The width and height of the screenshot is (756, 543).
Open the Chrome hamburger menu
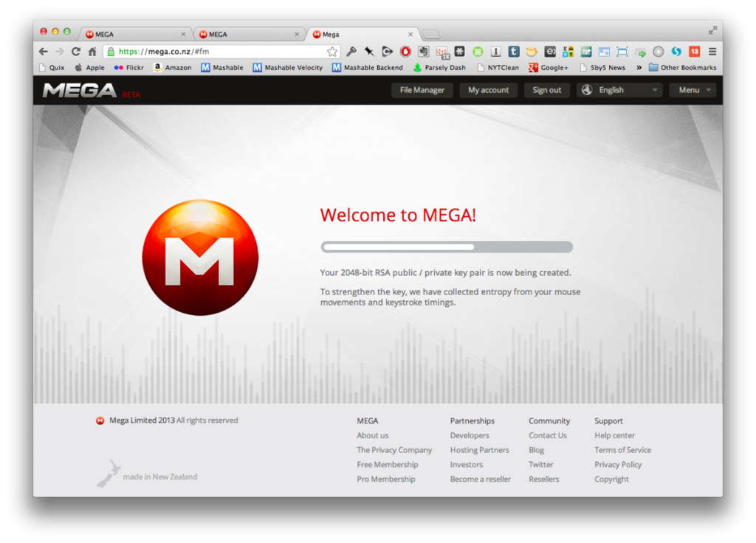point(712,52)
